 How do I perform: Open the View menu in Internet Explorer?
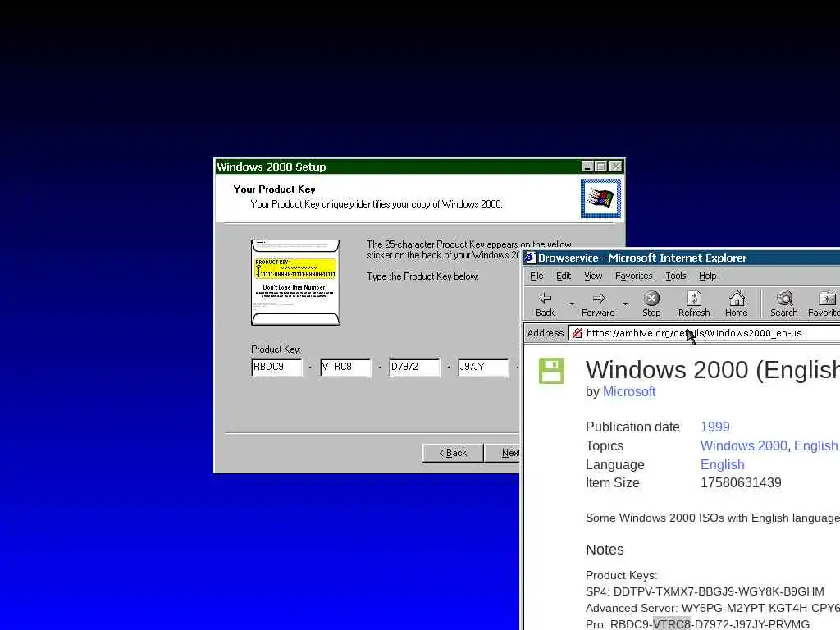(593, 276)
